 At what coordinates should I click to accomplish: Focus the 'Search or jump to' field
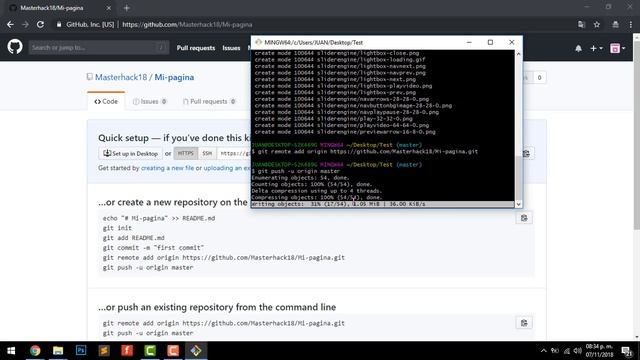(98, 47)
